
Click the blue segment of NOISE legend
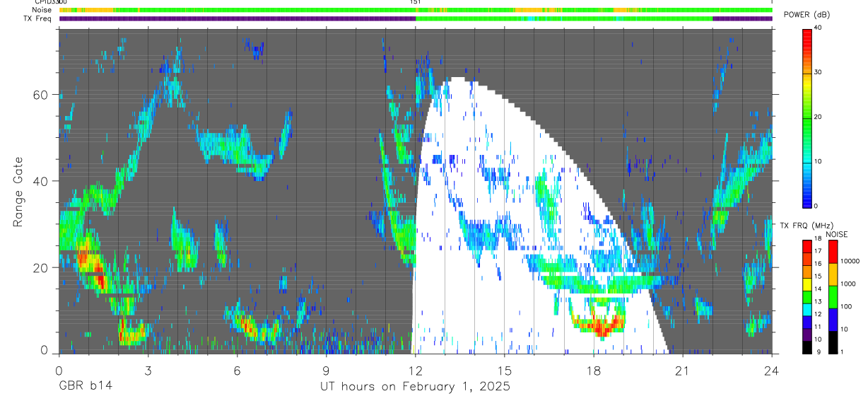833,320
